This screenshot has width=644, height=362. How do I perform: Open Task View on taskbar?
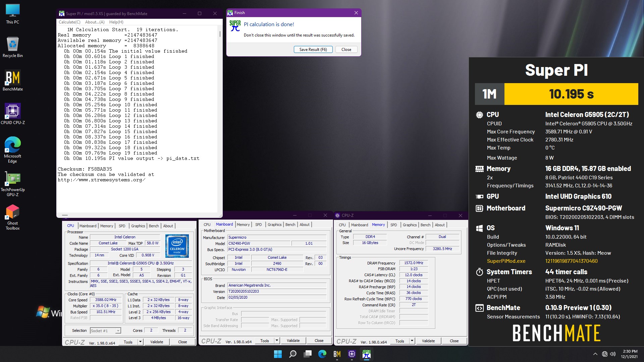(x=308, y=354)
